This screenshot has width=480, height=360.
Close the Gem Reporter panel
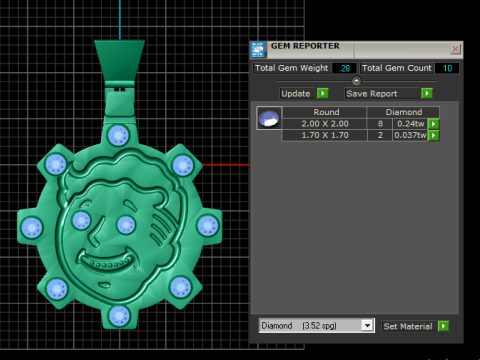[x=455, y=49]
